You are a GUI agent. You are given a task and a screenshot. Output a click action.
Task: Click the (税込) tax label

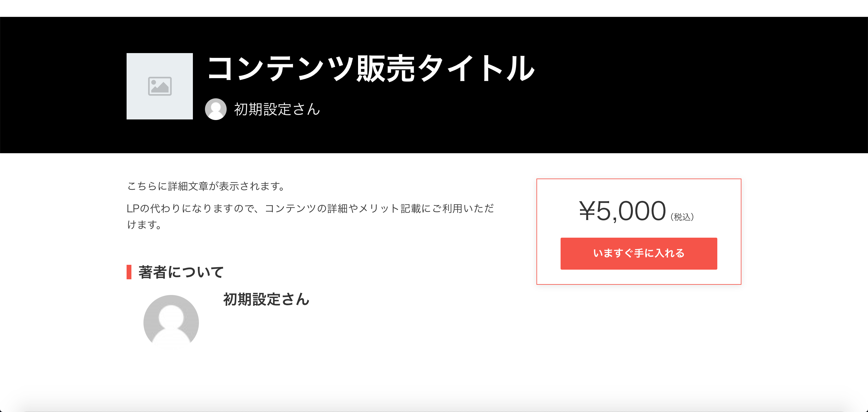tap(682, 217)
